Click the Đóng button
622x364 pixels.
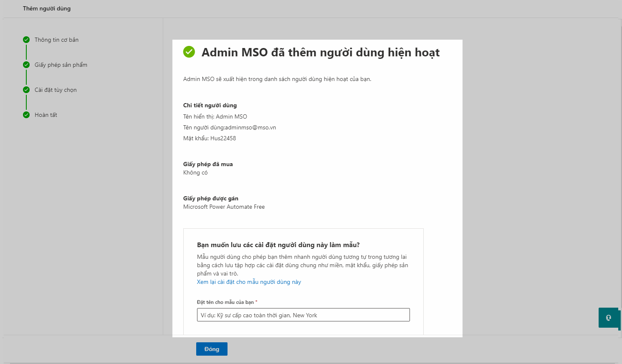pyautogui.click(x=212, y=349)
